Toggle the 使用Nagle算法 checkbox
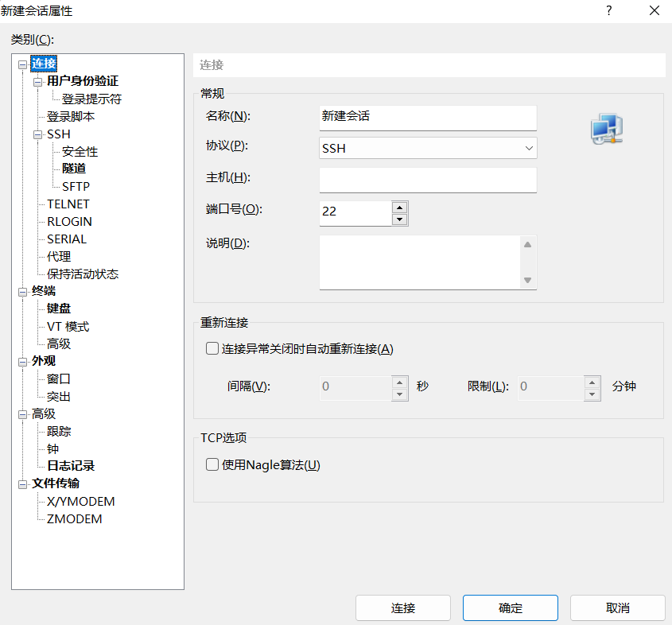The image size is (672, 625). [212, 465]
